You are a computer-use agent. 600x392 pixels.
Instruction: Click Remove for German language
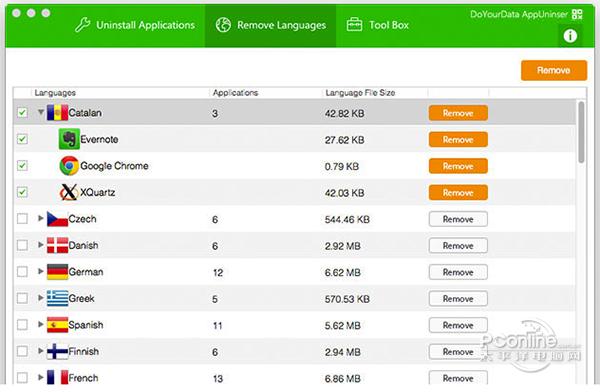click(x=458, y=272)
